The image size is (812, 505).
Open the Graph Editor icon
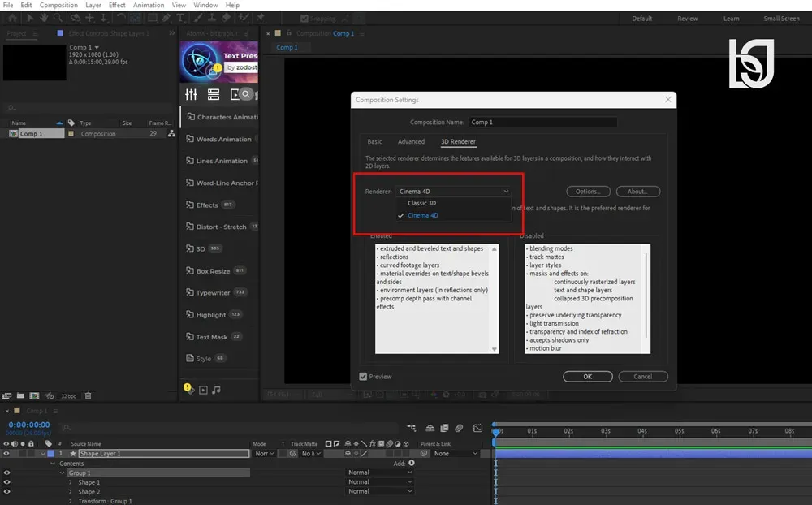(477, 428)
